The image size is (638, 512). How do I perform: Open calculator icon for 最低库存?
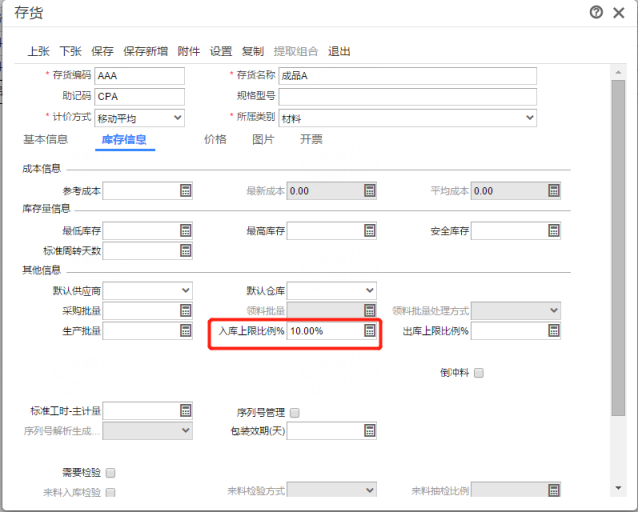[x=185, y=231]
